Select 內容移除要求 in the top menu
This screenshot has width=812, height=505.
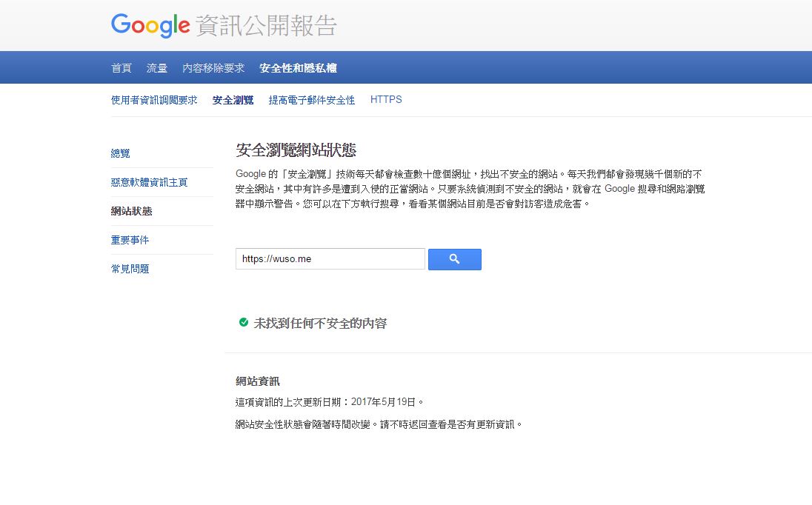(213, 68)
